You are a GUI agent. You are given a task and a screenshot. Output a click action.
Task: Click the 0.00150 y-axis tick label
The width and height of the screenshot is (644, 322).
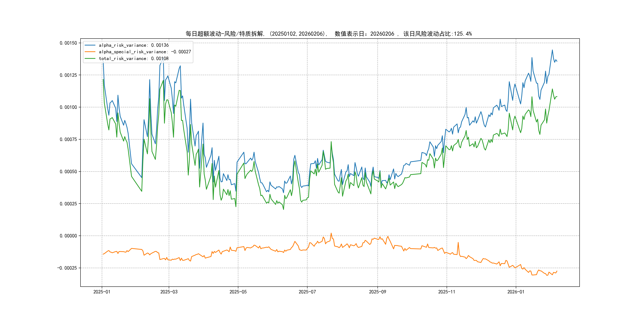point(68,43)
